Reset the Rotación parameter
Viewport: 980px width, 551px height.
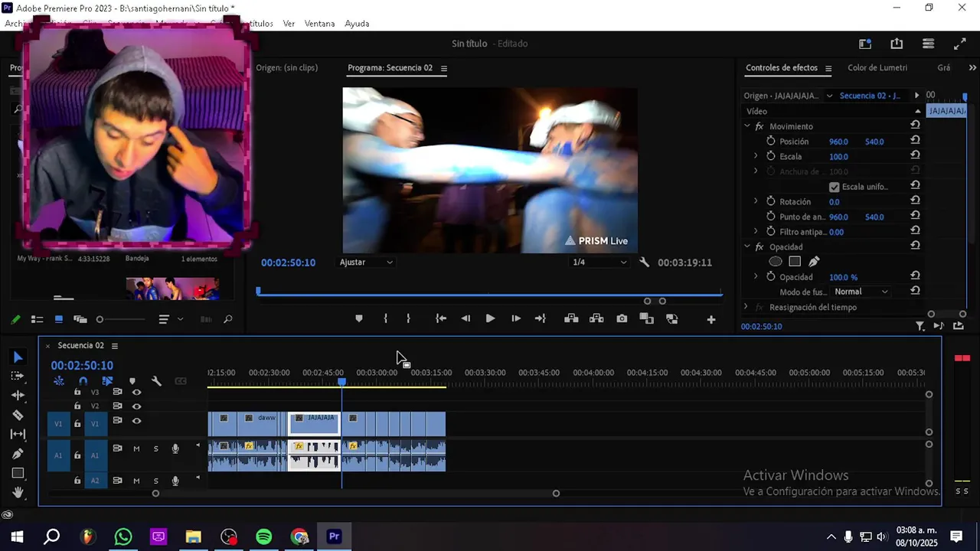click(915, 201)
